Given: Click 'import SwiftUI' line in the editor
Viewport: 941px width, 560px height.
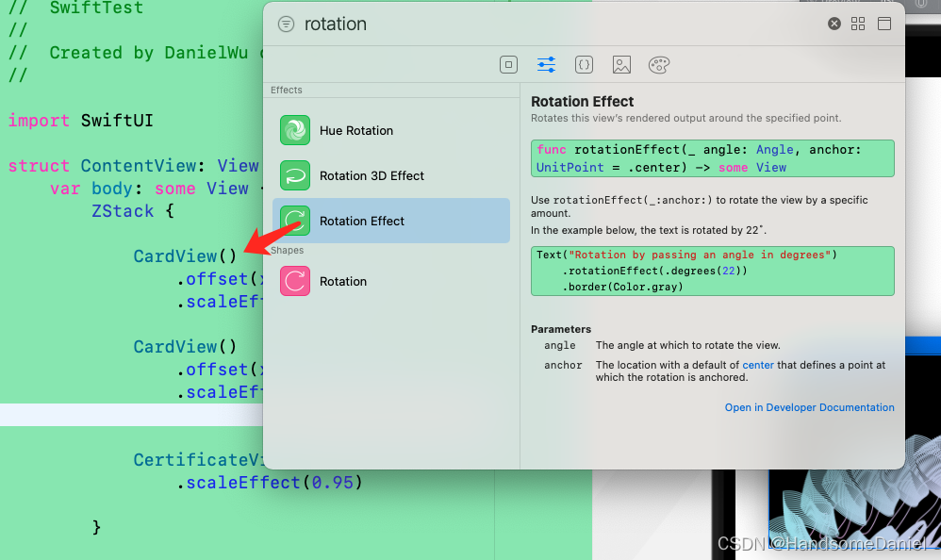Looking at the screenshot, I should [x=80, y=121].
